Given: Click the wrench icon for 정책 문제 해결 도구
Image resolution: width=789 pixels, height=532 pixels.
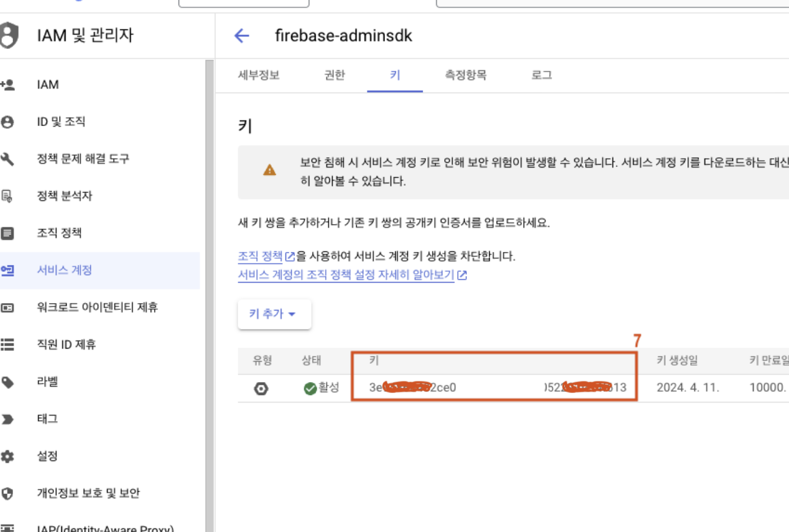Looking at the screenshot, I should point(7,159).
